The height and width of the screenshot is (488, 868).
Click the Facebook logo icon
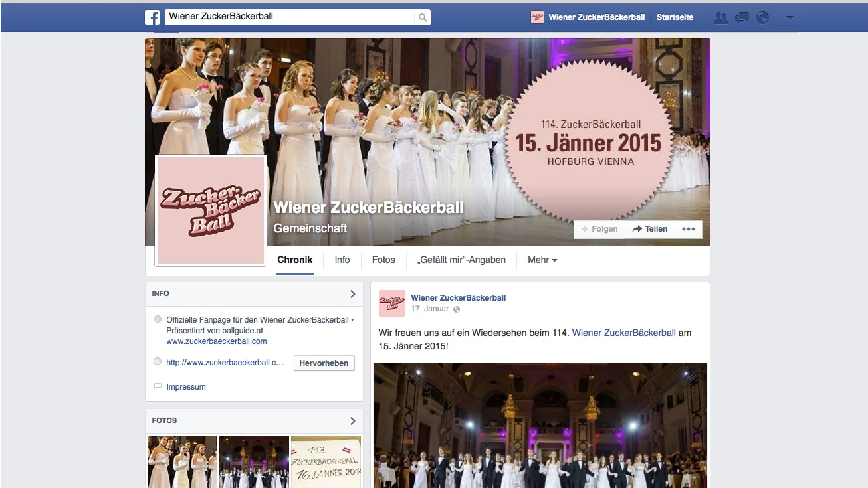pos(152,17)
